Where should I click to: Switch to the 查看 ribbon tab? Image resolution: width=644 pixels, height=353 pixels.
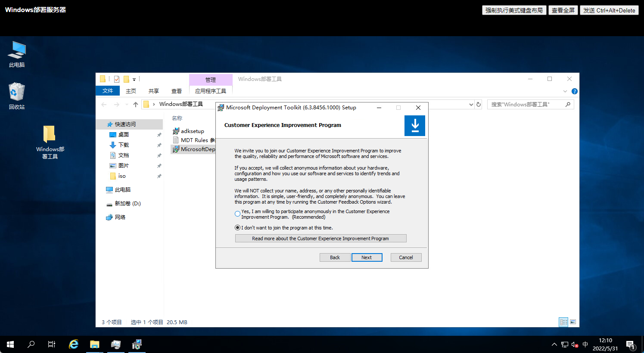(177, 91)
